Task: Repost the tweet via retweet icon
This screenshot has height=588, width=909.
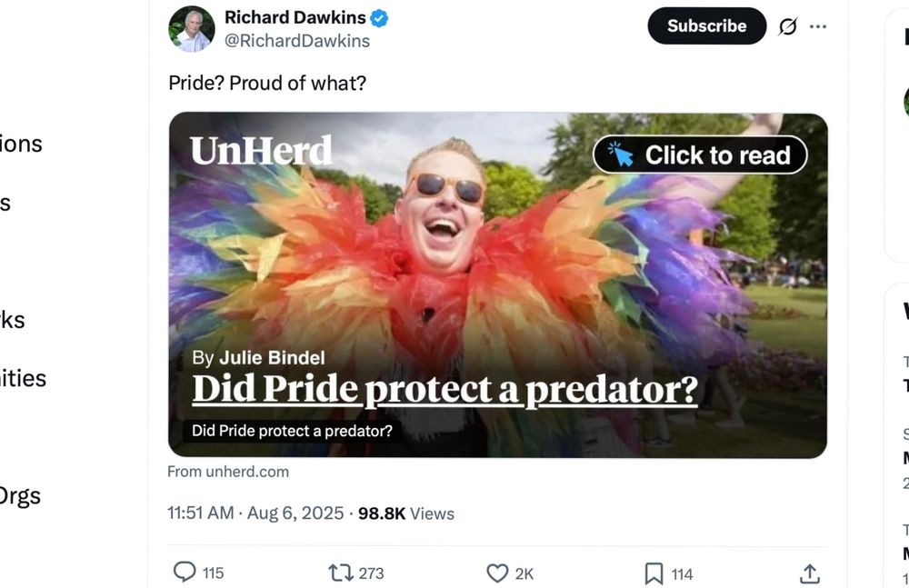Action: coord(340,573)
